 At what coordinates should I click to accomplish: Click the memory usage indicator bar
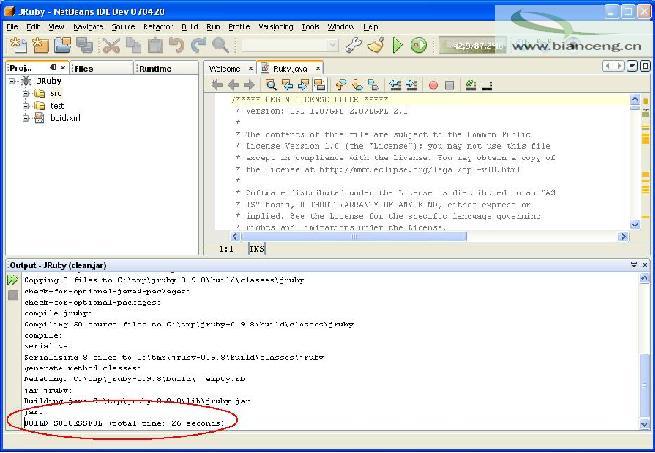[472, 45]
